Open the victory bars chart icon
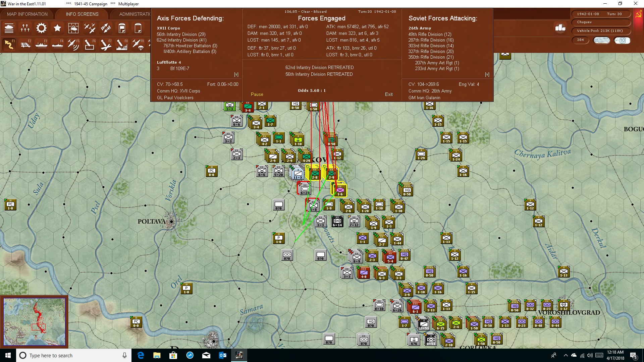This screenshot has width=644, height=362. point(560,28)
